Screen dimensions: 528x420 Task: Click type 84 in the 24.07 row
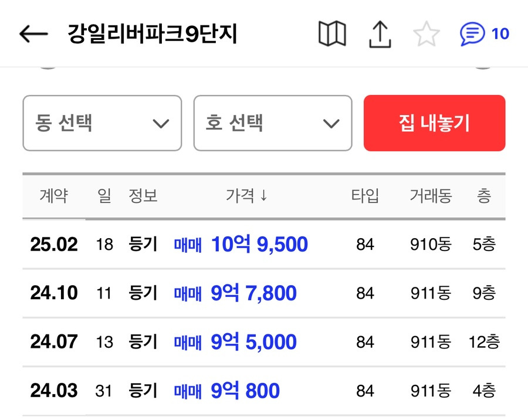pos(365,342)
